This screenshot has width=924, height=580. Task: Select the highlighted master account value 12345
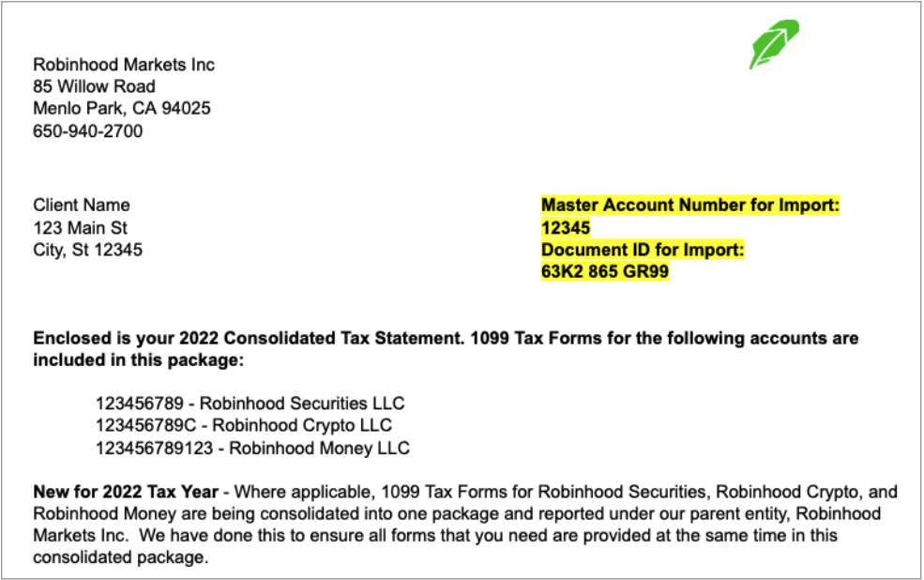(x=566, y=228)
